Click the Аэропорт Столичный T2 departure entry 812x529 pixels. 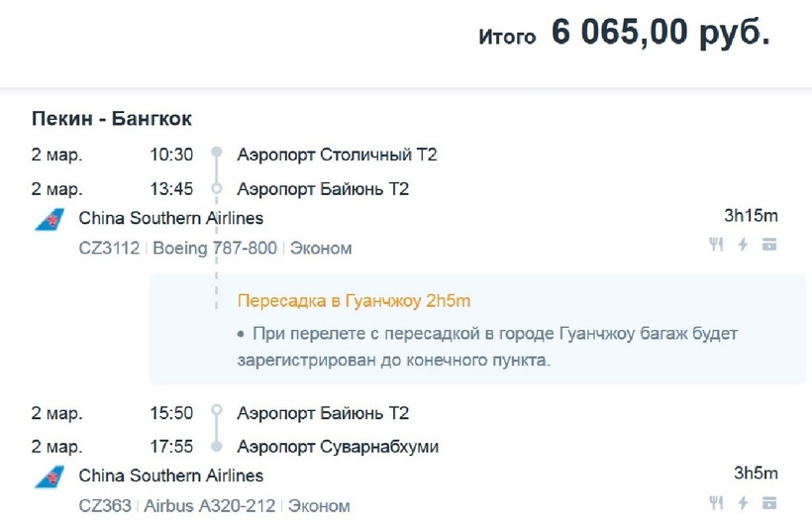point(337,155)
